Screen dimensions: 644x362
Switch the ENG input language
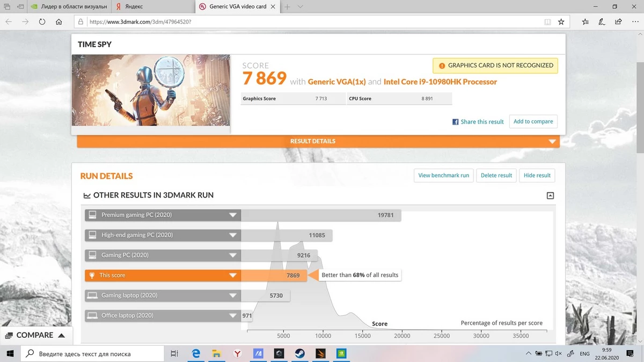pyautogui.click(x=585, y=353)
